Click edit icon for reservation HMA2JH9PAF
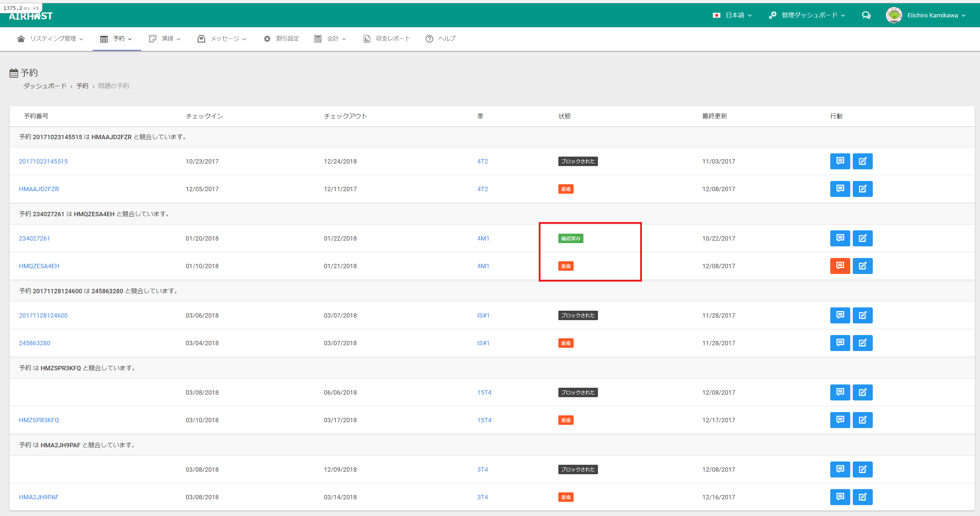 (863, 497)
